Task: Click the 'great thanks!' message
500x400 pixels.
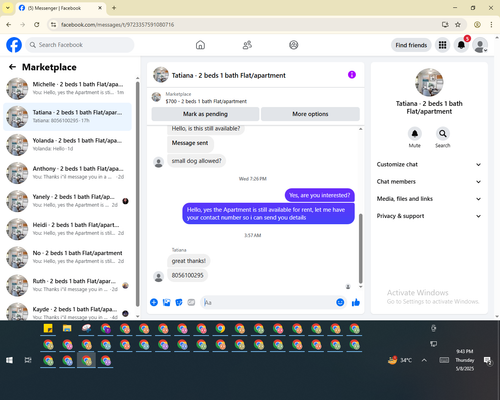Action: point(189,261)
